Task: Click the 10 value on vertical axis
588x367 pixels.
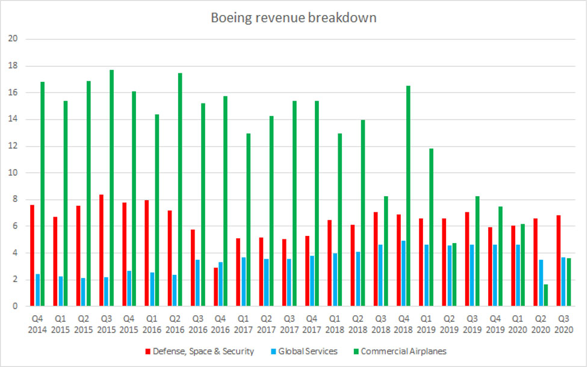Action: [x=13, y=173]
